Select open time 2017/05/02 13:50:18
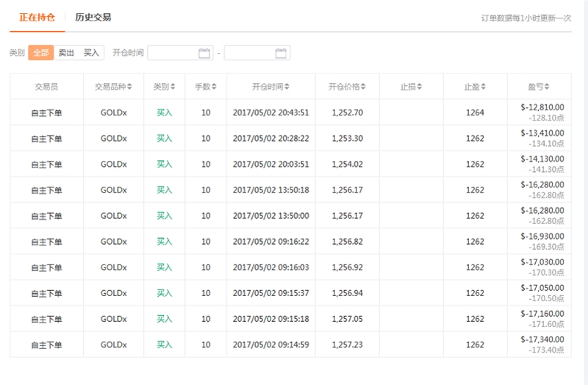 [x=270, y=190]
